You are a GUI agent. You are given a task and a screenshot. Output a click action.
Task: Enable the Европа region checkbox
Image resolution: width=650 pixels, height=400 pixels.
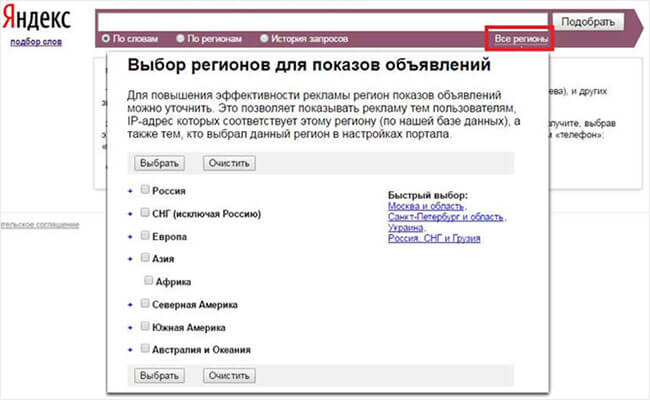pyautogui.click(x=146, y=236)
